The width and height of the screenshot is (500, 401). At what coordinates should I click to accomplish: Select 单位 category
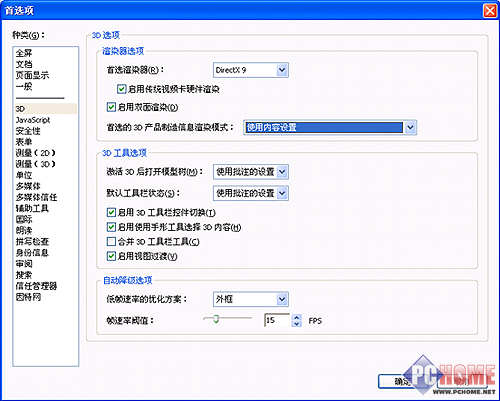point(24,175)
